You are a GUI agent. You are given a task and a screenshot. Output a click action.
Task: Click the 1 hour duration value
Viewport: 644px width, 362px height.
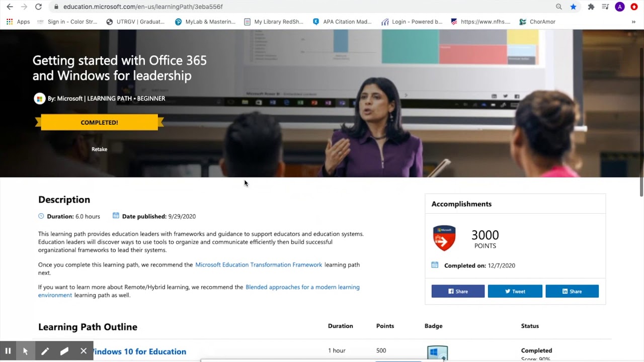(x=337, y=350)
